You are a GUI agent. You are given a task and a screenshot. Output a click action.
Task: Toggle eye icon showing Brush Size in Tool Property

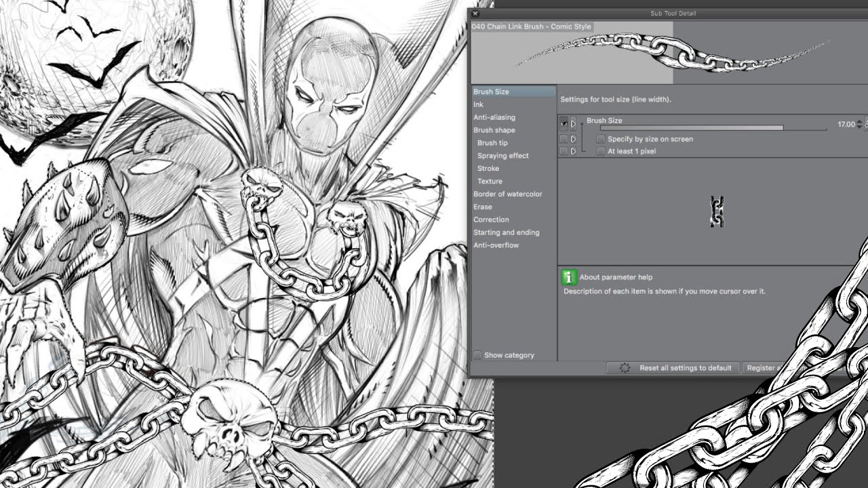tap(564, 124)
